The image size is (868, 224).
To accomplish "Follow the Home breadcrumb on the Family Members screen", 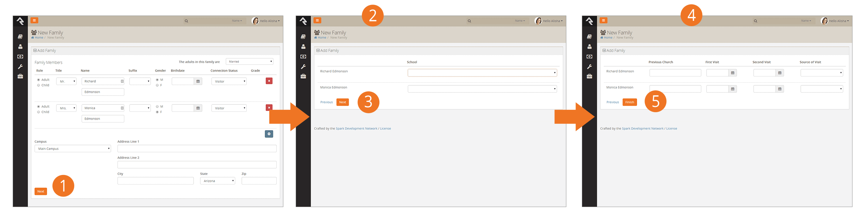I will 37,38.
